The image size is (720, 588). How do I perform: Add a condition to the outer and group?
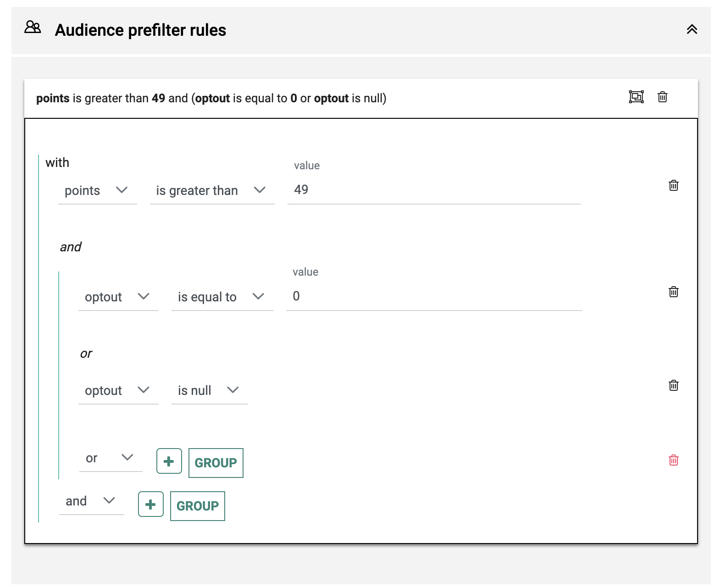(x=150, y=505)
